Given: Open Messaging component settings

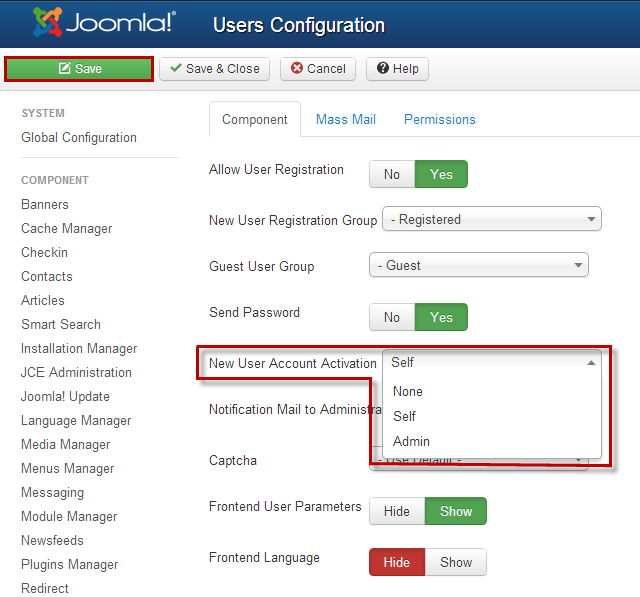Looking at the screenshot, I should click(x=52, y=493).
